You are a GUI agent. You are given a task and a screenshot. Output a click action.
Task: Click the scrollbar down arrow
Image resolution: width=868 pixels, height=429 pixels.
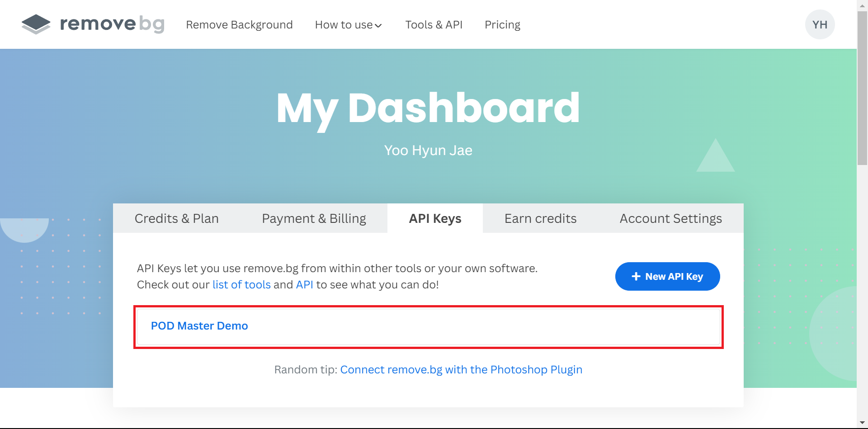(x=862, y=423)
